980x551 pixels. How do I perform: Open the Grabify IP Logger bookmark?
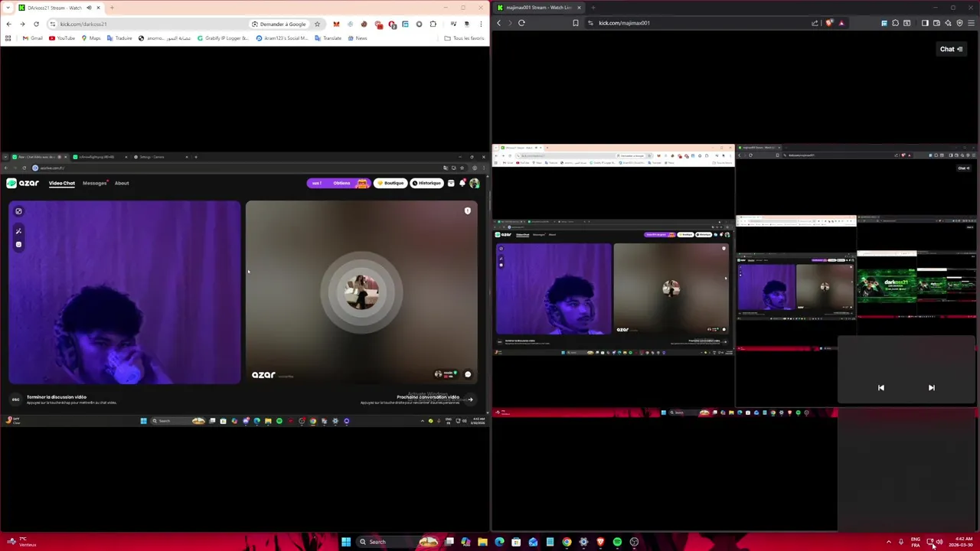[223, 38]
